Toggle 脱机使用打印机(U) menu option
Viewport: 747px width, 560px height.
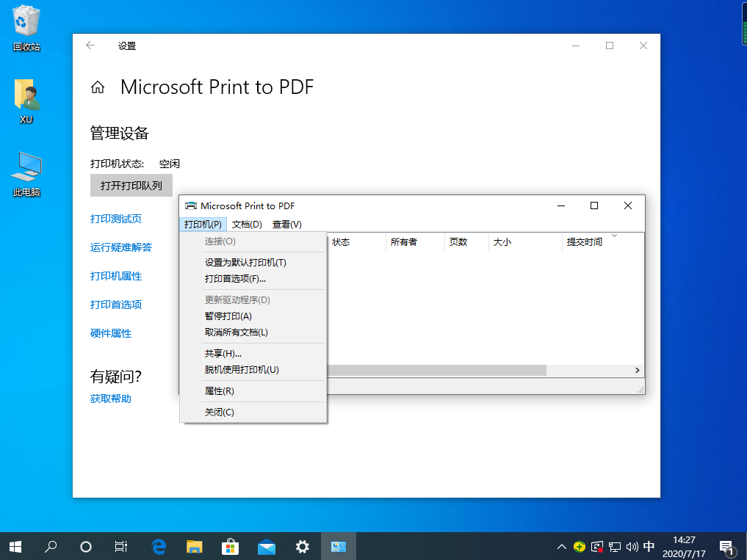(x=242, y=370)
